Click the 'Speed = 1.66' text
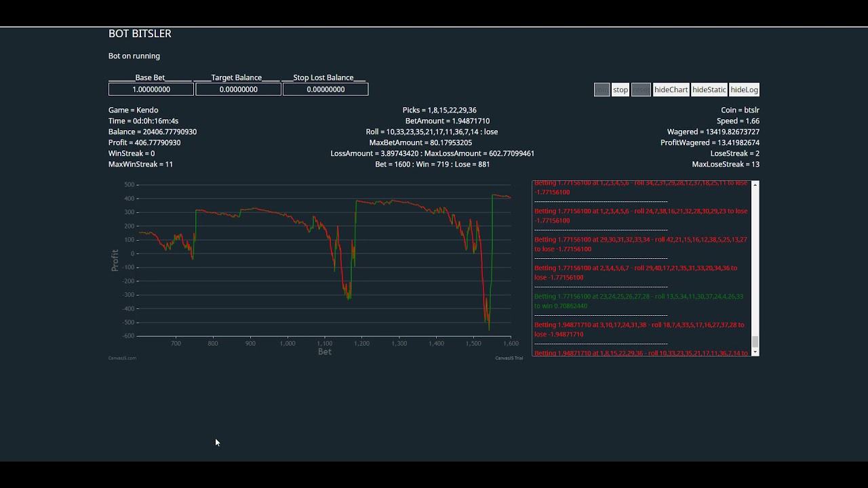Viewport: 868px width, 488px height. pos(738,121)
